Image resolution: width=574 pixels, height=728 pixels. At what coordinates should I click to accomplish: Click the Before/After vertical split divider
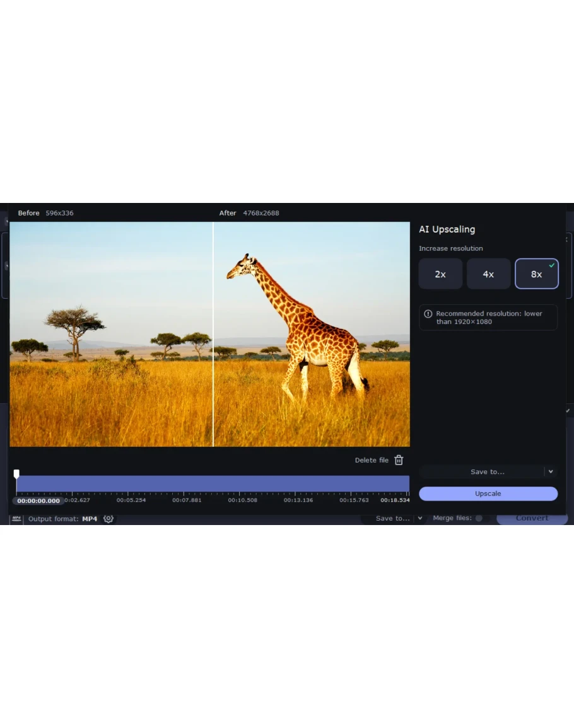[x=213, y=334]
